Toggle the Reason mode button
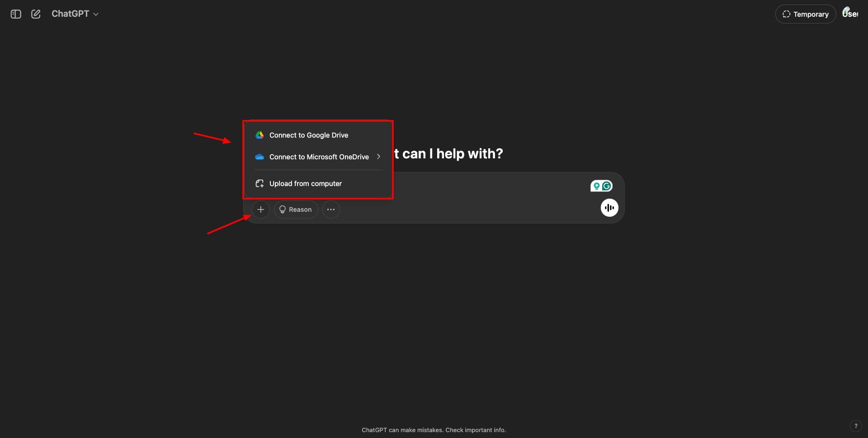 tap(296, 209)
